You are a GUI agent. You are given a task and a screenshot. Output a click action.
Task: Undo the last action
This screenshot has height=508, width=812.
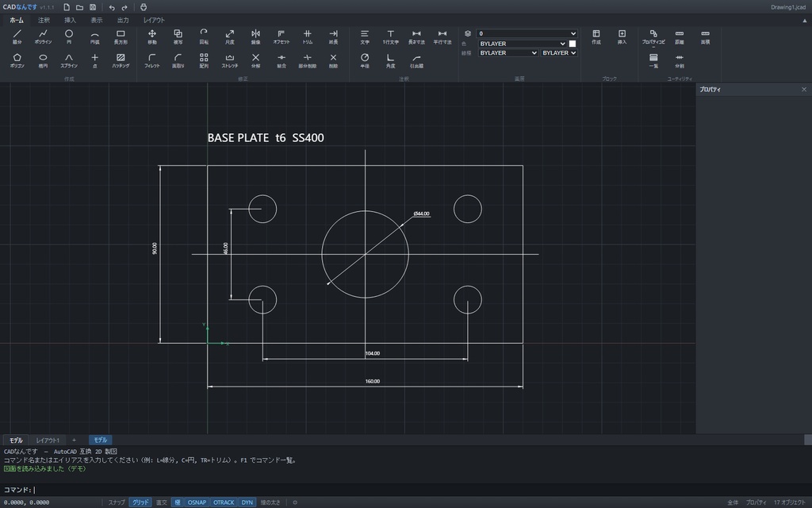[x=111, y=7]
